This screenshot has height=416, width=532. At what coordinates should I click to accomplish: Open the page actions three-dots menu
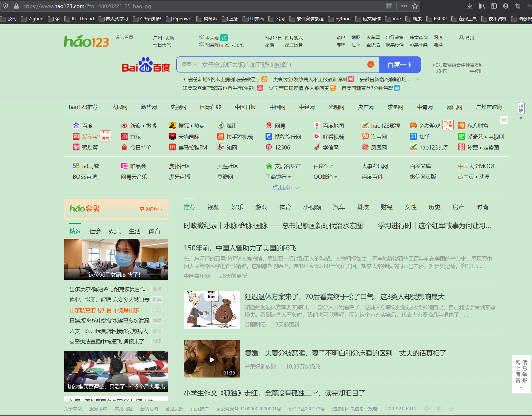pos(404,6)
